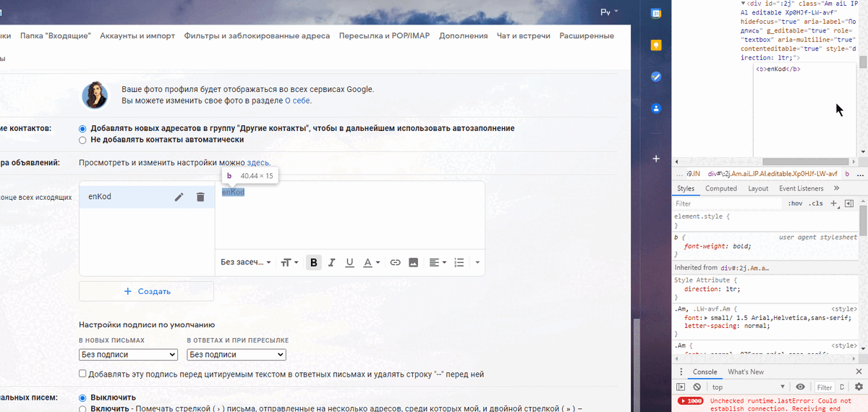Open Google Keep in the side panel
This screenshot has width=868, height=412.
(656, 45)
